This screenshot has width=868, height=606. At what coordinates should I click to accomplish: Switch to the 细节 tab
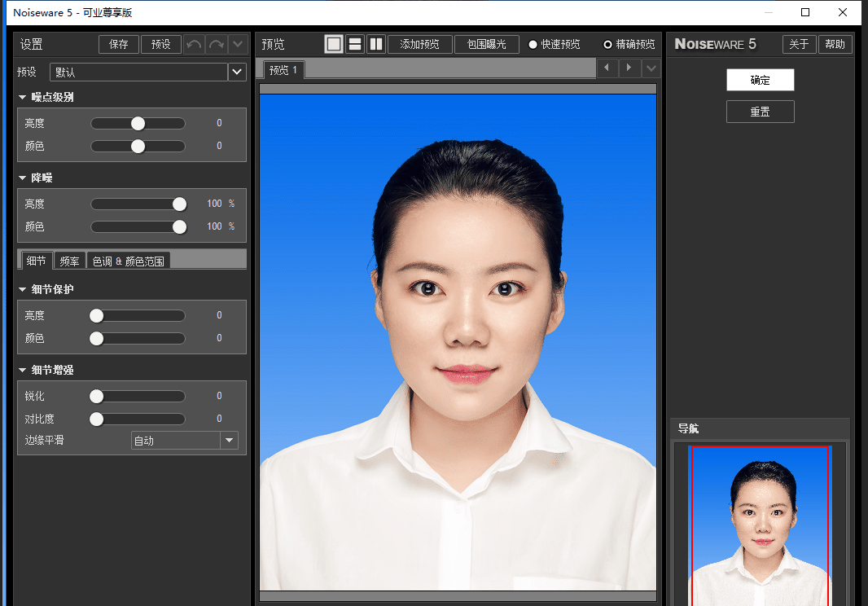pos(37,261)
